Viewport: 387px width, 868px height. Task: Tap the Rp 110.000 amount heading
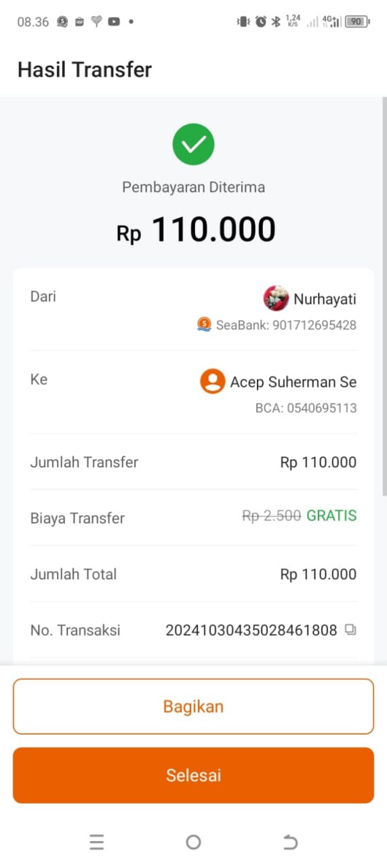click(x=196, y=229)
